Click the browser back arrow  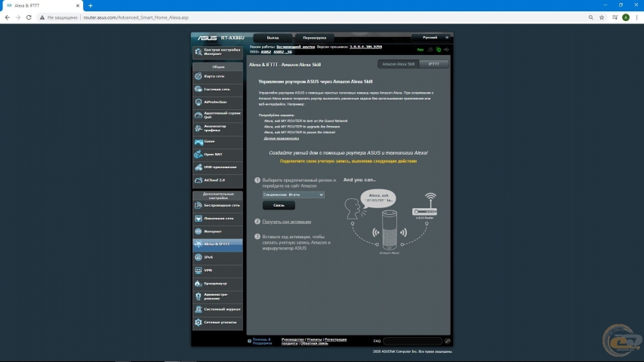click(8, 17)
